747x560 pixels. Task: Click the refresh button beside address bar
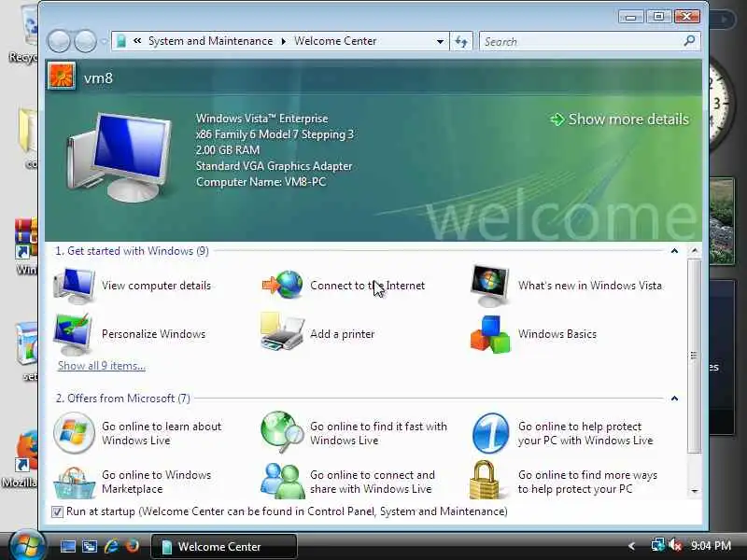(x=461, y=41)
